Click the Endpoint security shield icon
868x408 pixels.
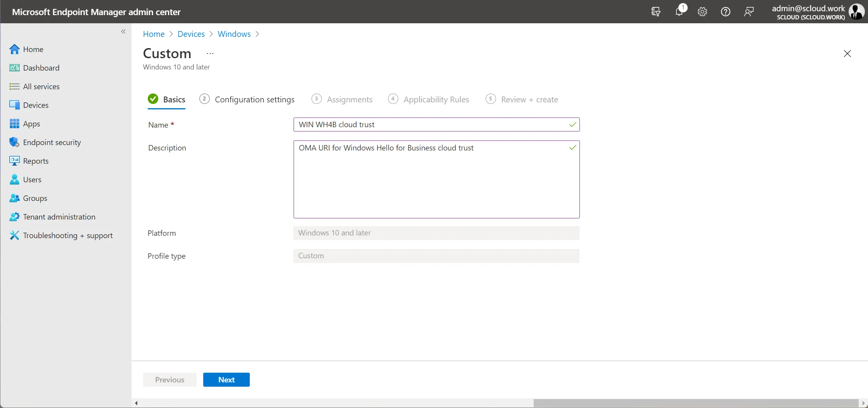click(14, 142)
